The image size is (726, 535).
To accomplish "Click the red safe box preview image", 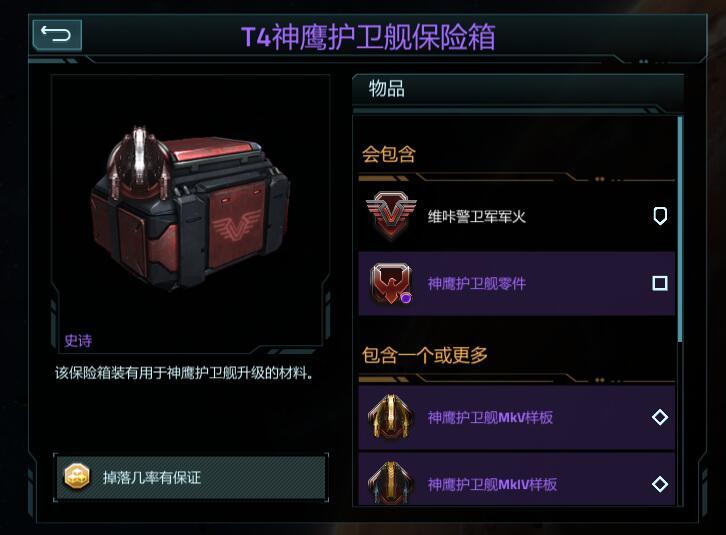I will point(191,207).
